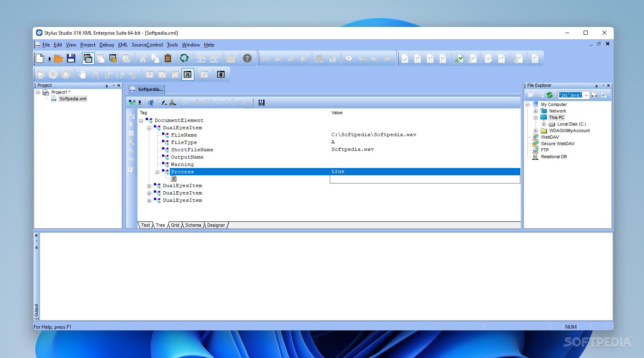
Task: Click the column-width adjust icon in the editor toolbar
Action: (x=262, y=102)
